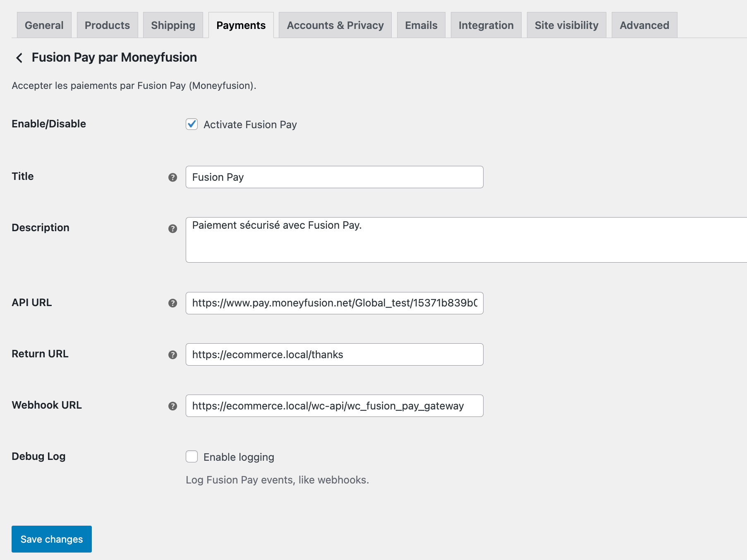Click the help icon beside Return URL
The image size is (747, 560).
click(172, 354)
